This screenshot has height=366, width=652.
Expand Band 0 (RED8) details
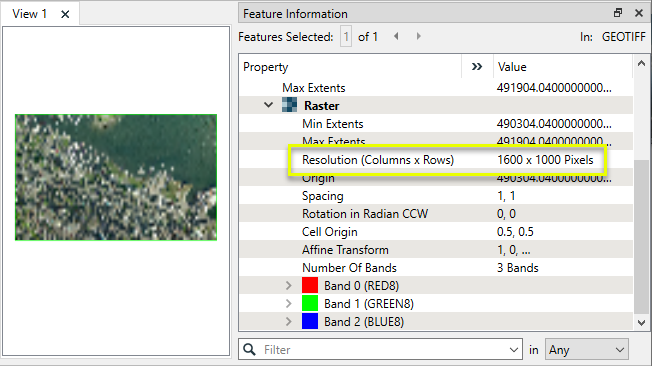289,286
